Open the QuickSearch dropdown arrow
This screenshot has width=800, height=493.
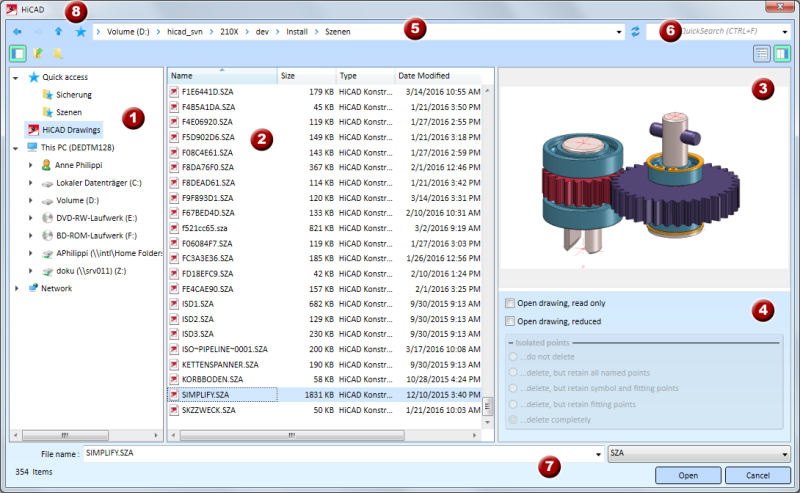click(785, 32)
